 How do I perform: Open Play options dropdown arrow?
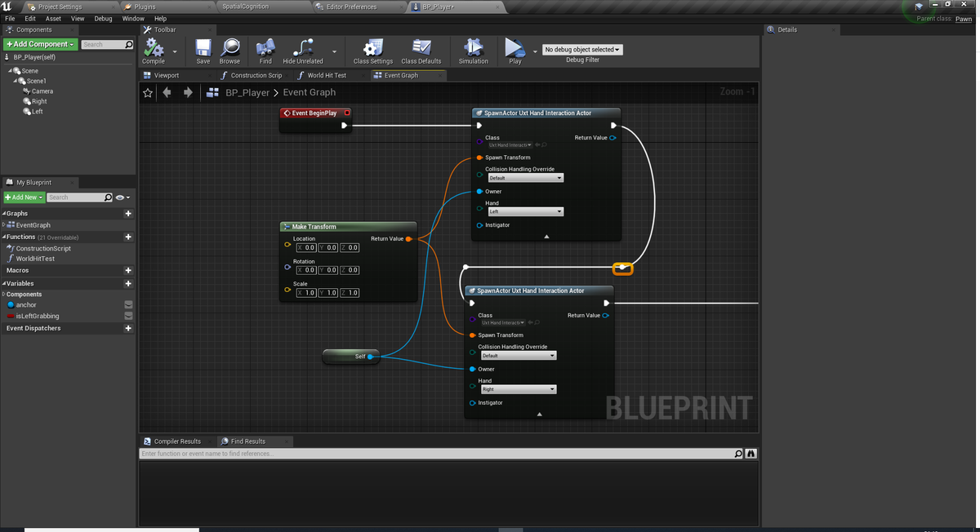(535, 51)
